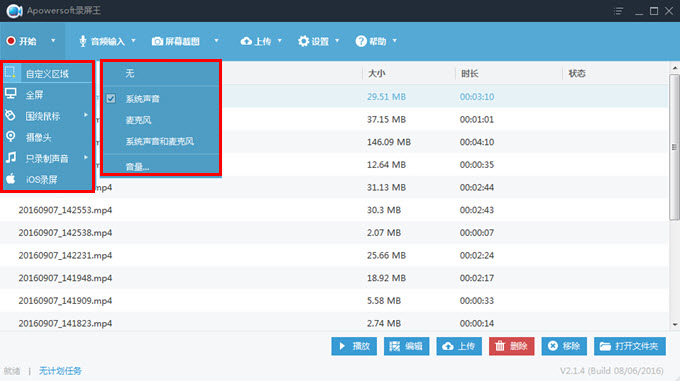Click the Apple logo icon
Viewport: 680px width, 381px height.
pos(11,179)
